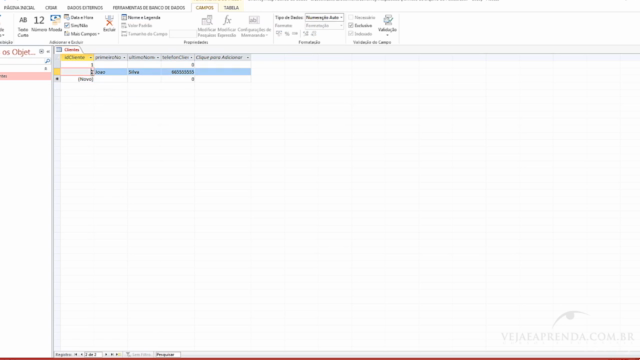
Task: Open telefoneCliente column dropdown arrow
Action: 191,58
